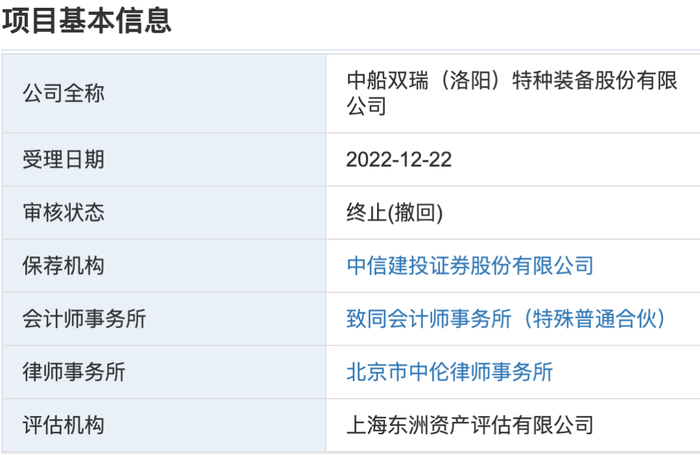Click the wrapped text 公司 on second line
Image resolution: width=700 pixels, height=455 pixels.
point(366,106)
